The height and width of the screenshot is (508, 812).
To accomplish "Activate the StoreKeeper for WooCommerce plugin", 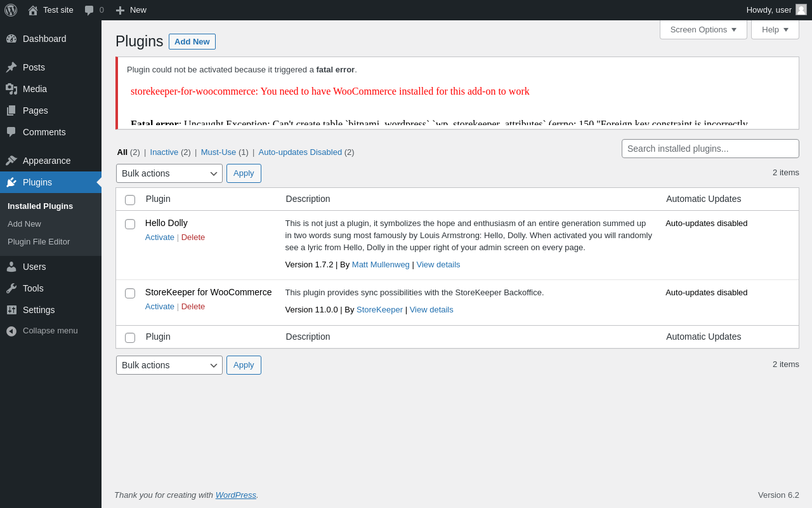I will point(160,307).
